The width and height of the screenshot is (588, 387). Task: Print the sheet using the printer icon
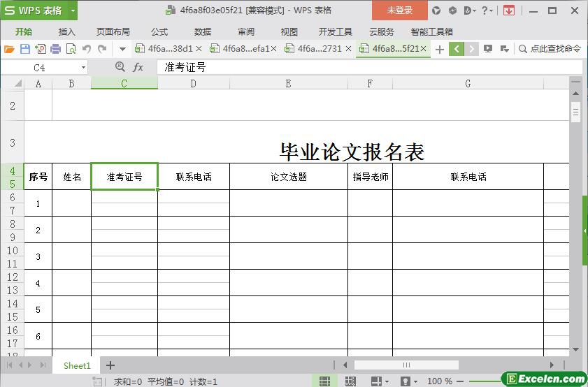click(55, 49)
